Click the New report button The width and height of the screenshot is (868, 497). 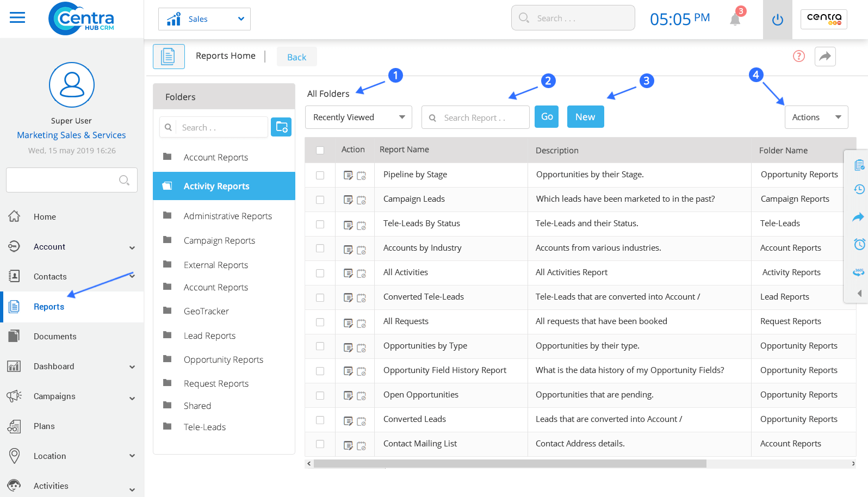[x=585, y=116]
